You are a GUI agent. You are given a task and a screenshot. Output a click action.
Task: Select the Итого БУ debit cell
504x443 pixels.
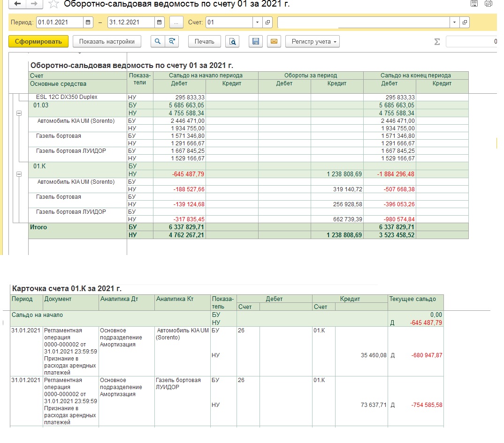coord(181,227)
